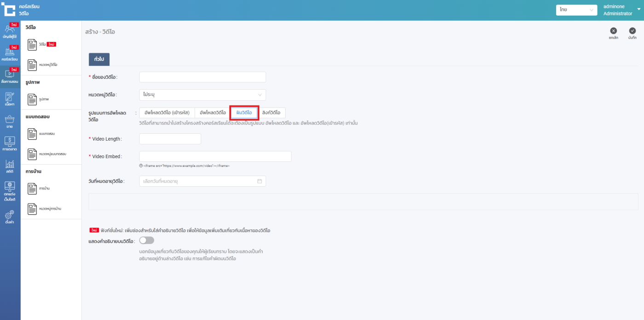Open แบบทดสอบ (quiz) in the submenu

click(x=47, y=134)
